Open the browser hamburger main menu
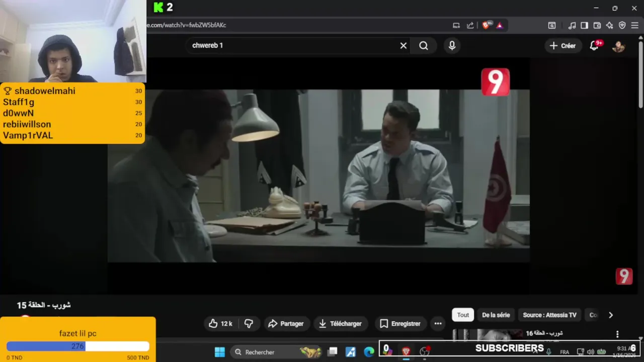Viewport: 644px width, 362px height. 635,25
